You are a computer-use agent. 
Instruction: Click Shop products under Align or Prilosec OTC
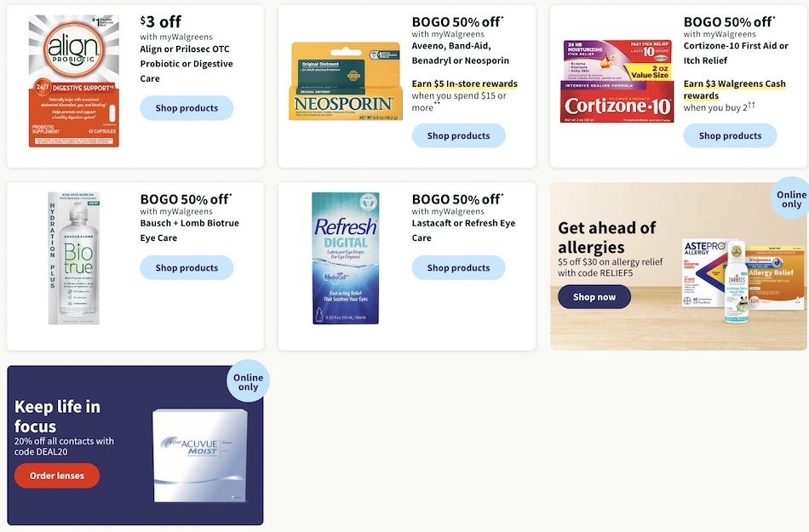tap(186, 108)
